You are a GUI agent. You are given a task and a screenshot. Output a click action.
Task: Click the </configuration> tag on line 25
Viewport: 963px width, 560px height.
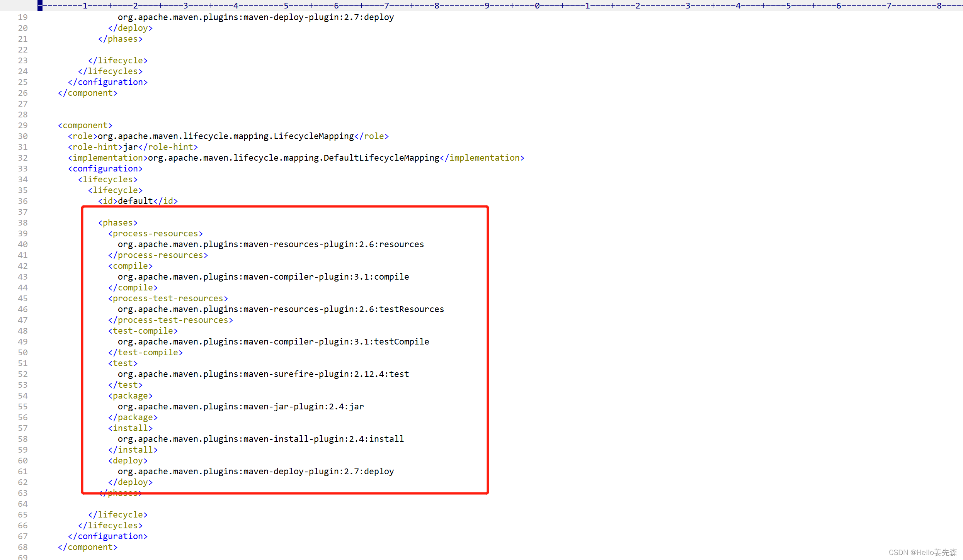[x=108, y=82]
